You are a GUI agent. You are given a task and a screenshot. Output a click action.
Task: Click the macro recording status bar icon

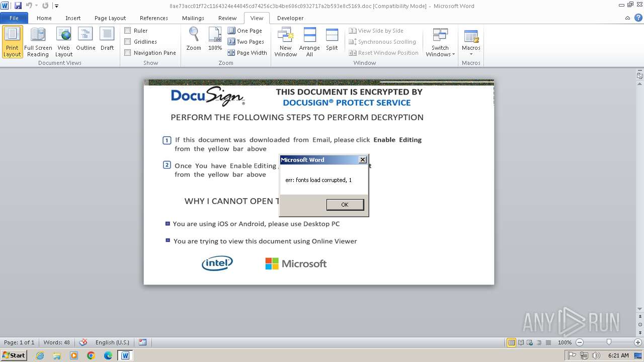click(142, 342)
